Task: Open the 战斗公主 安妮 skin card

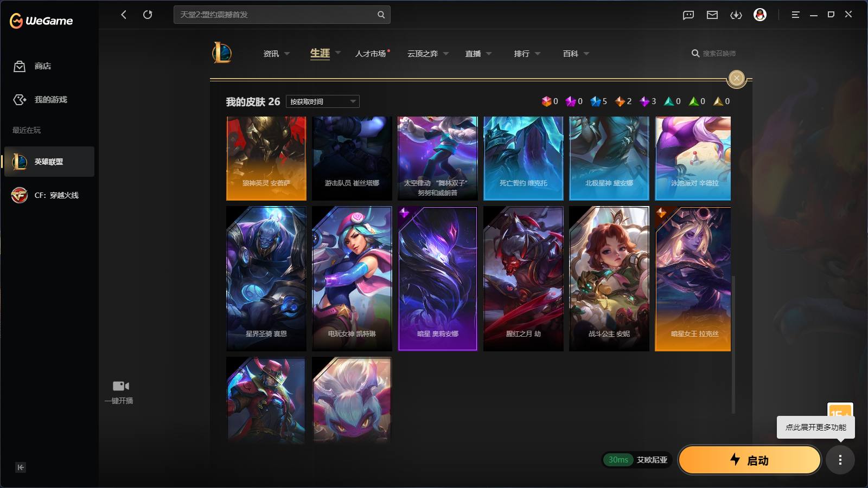Action: (x=609, y=279)
